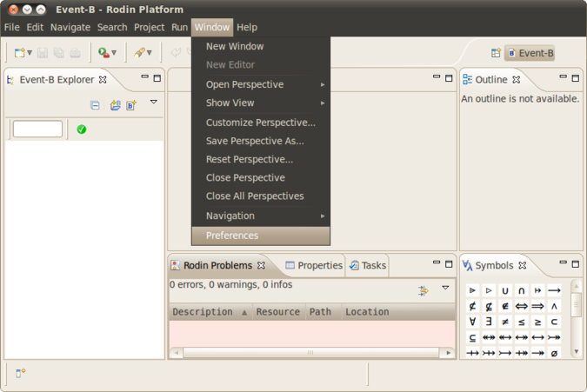Image resolution: width=587 pixels, height=392 pixels.
Task: Choose Customize Perspective menu entry
Action: (261, 123)
